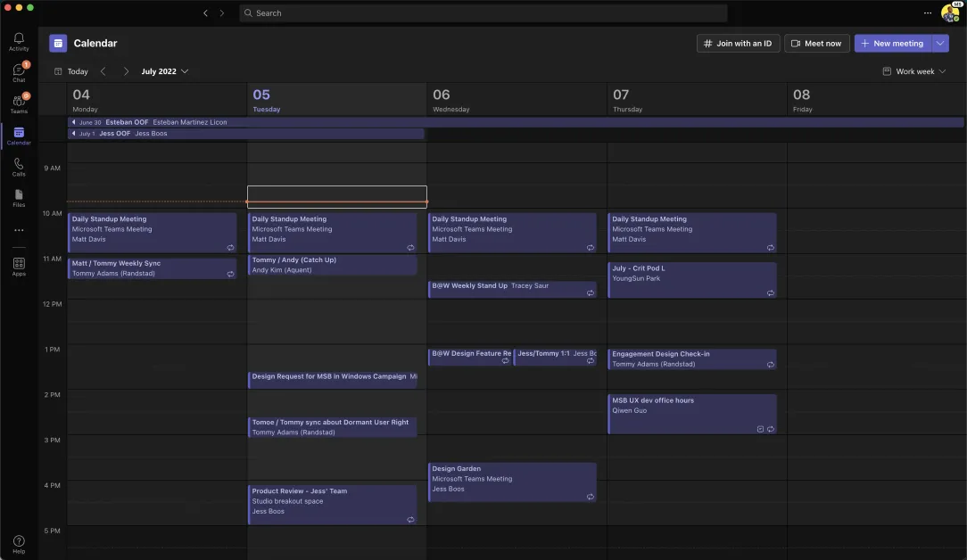
Task: Click the Join with an ID button
Action: (x=738, y=43)
